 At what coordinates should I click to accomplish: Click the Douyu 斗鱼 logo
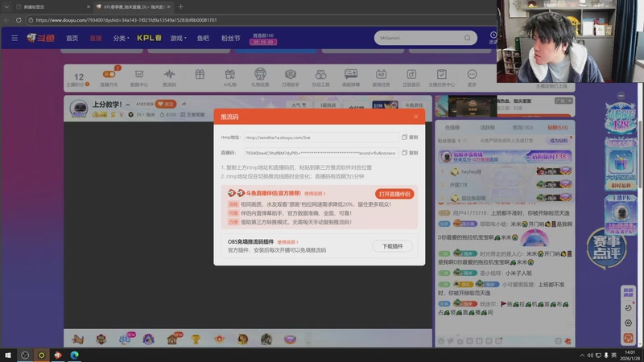(x=41, y=38)
